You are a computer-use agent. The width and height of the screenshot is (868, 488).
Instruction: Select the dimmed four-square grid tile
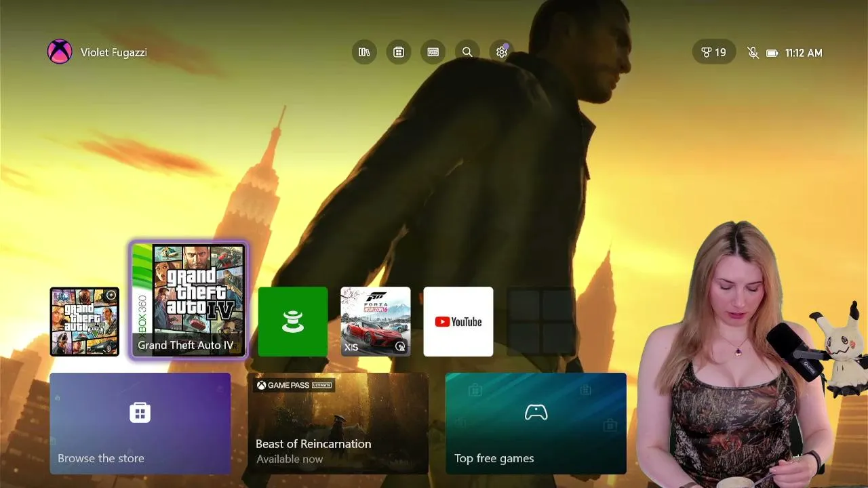tap(541, 321)
